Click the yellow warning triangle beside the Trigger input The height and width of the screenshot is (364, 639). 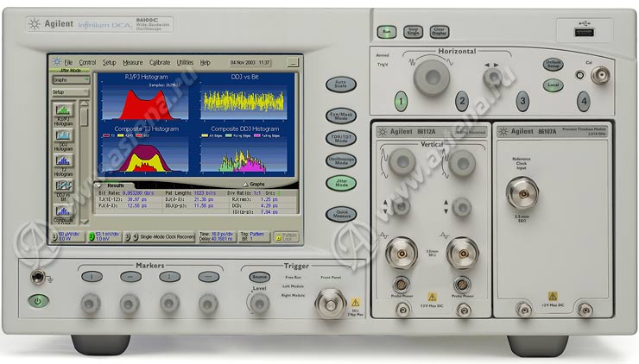[x=356, y=303]
